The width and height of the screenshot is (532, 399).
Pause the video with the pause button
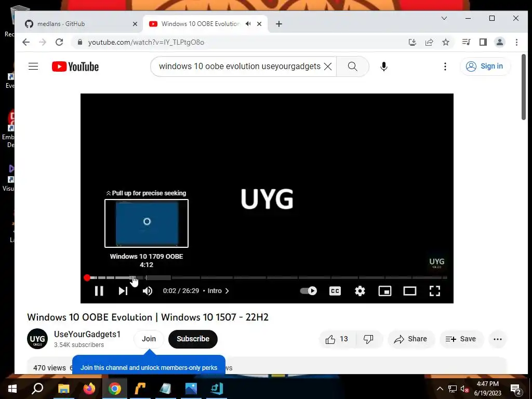(x=99, y=291)
